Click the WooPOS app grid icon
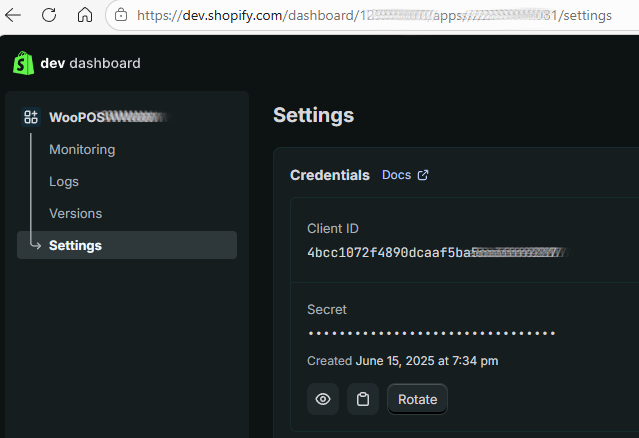 point(31,117)
